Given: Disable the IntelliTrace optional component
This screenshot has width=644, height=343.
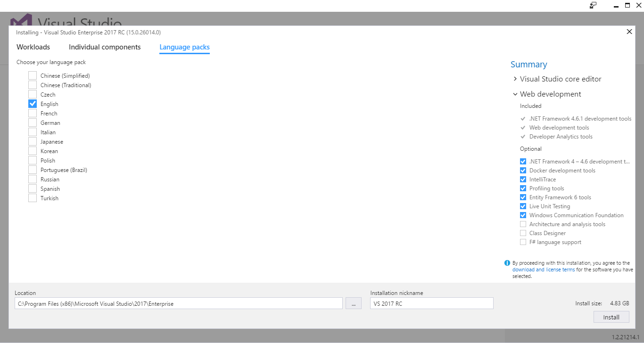Looking at the screenshot, I should pos(523,180).
